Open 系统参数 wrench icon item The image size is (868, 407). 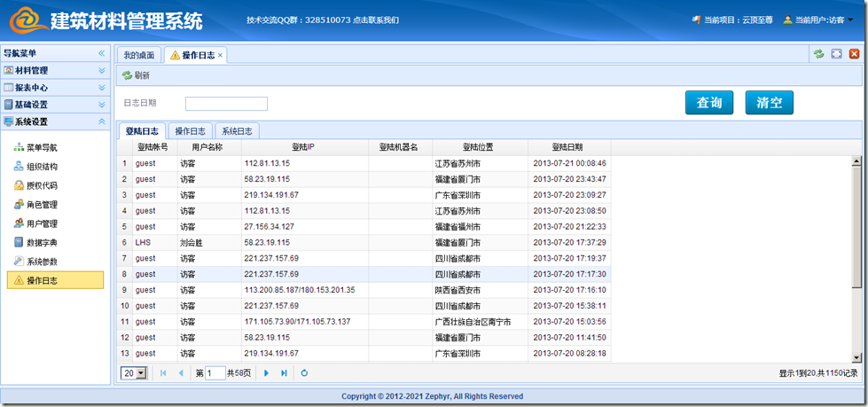(19, 262)
